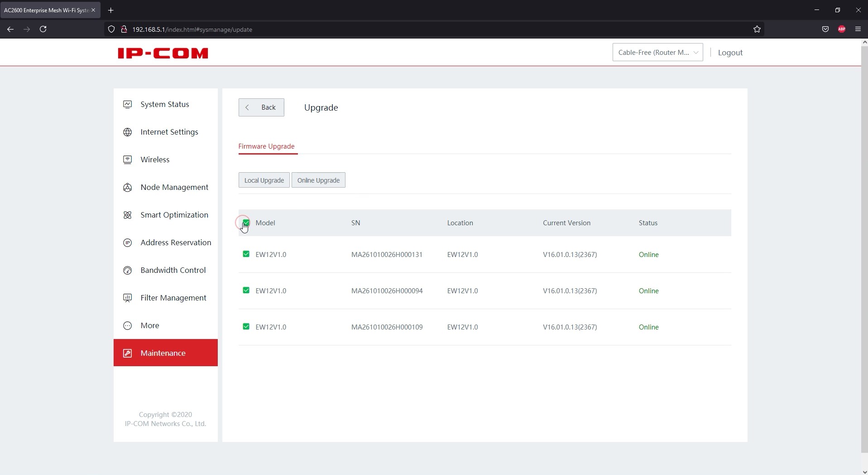The height and width of the screenshot is (475, 868).
Task: Click Online status for SN ending 000109
Action: click(648, 327)
